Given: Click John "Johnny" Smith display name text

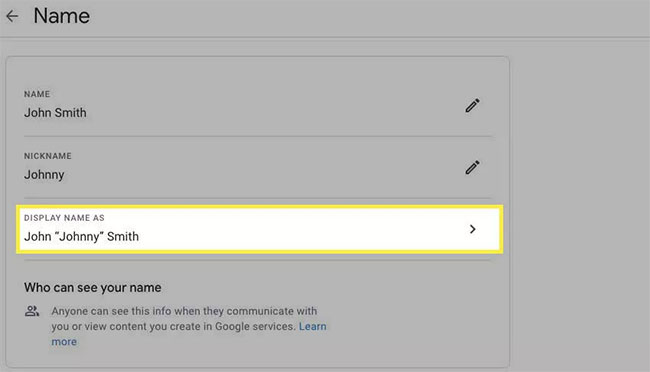Looking at the screenshot, I should (81, 236).
